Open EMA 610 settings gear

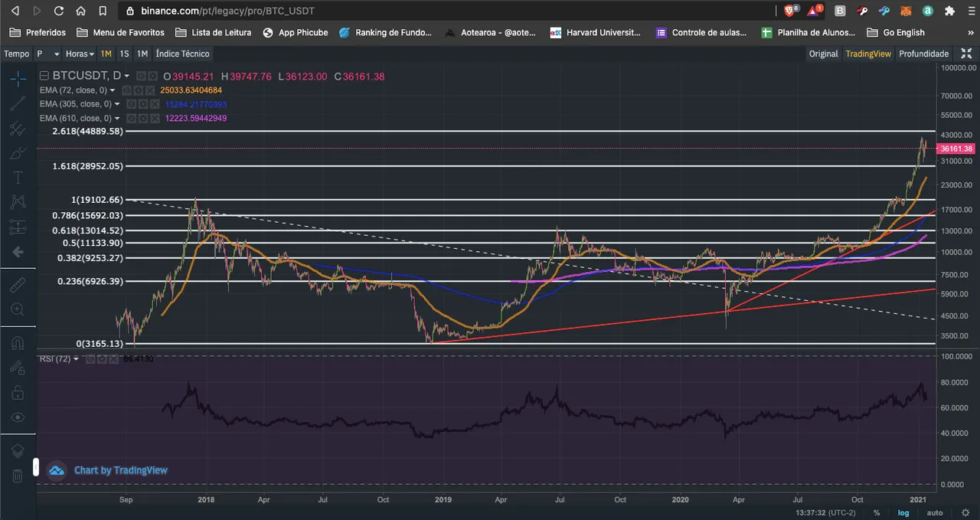click(143, 118)
